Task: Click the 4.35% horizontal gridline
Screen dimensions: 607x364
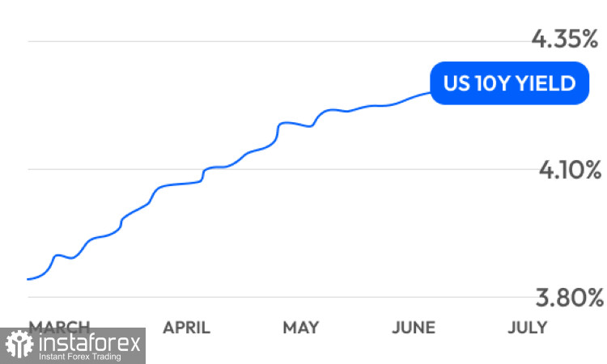Action: pyautogui.click(x=279, y=41)
